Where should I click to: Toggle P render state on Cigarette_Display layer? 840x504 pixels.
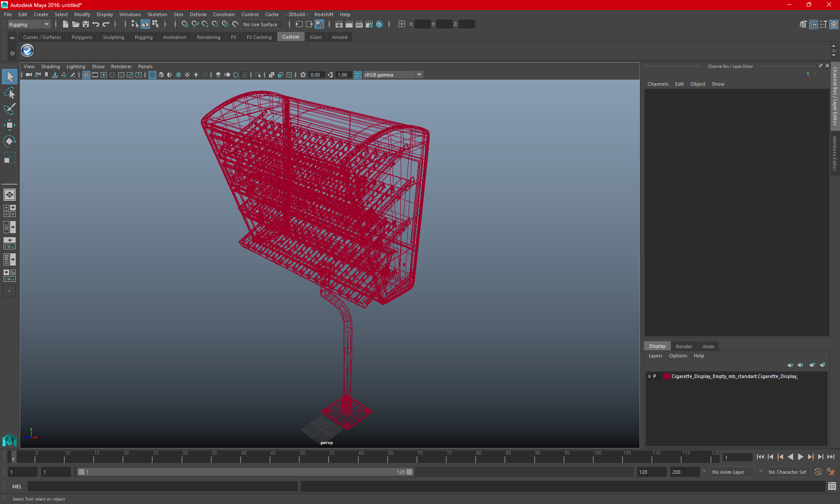point(657,376)
